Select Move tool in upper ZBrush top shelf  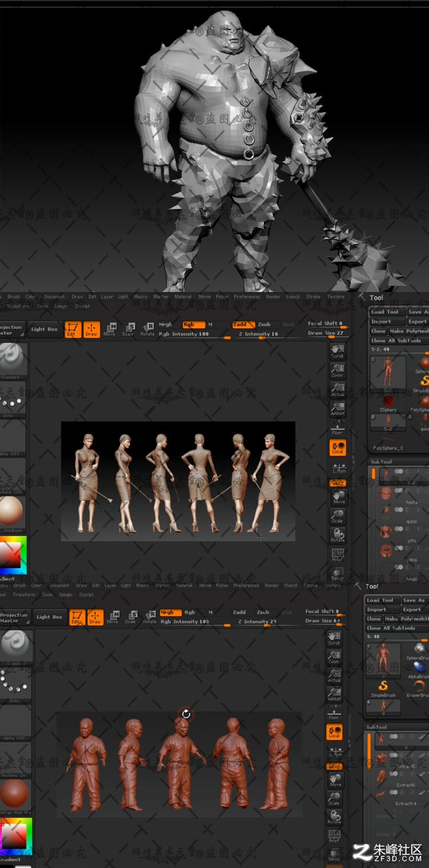(x=110, y=329)
